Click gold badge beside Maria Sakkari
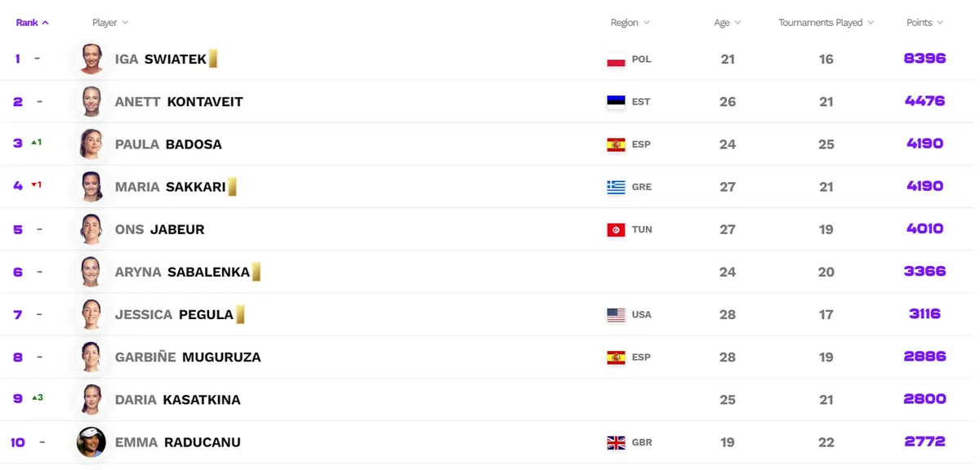The height and width of the screenshot is (470, 980). (x=232, y=187)
